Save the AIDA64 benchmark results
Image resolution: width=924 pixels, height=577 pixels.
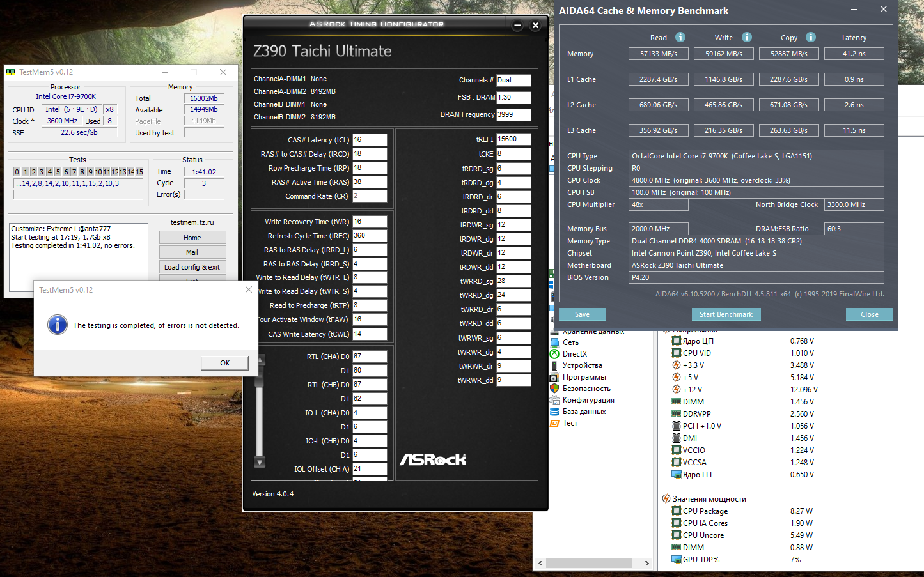[x=582, y=314]
